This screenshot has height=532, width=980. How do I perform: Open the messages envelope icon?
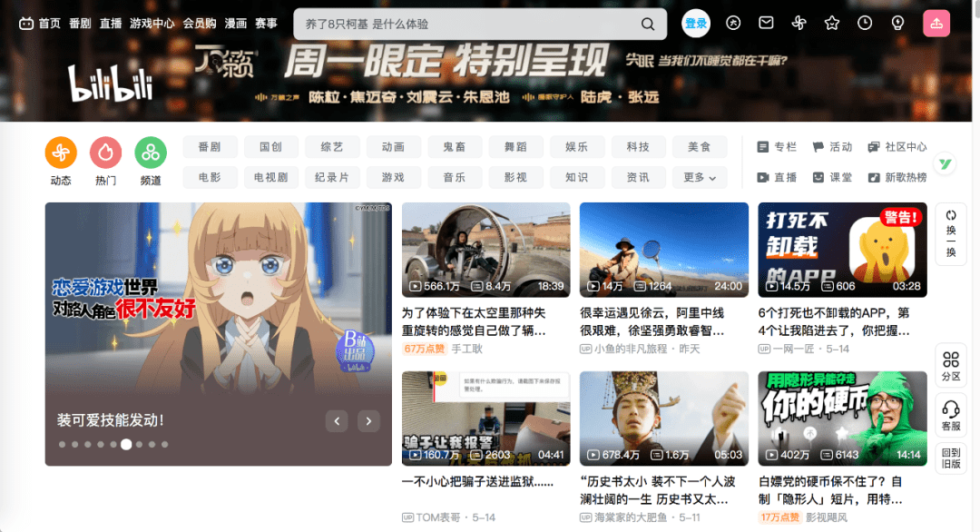766,23
